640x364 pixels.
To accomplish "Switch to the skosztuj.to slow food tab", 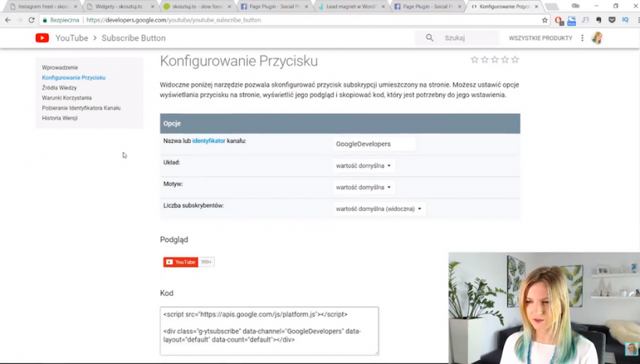I will (x=198, y=6).
